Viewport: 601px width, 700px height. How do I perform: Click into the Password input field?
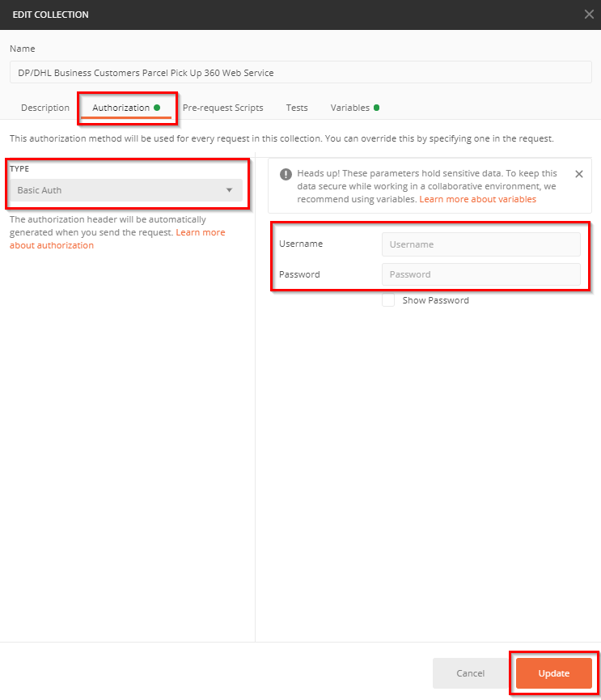coord(480,274)
